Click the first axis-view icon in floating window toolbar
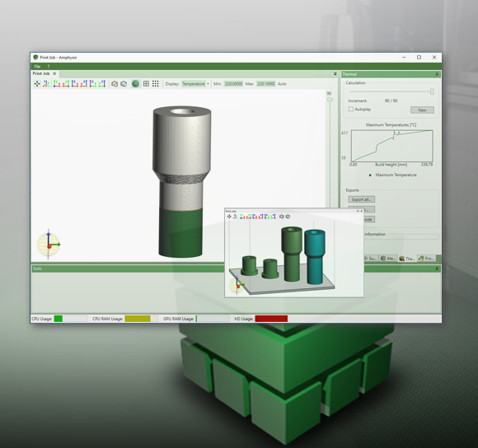 (x=242, y=217)
